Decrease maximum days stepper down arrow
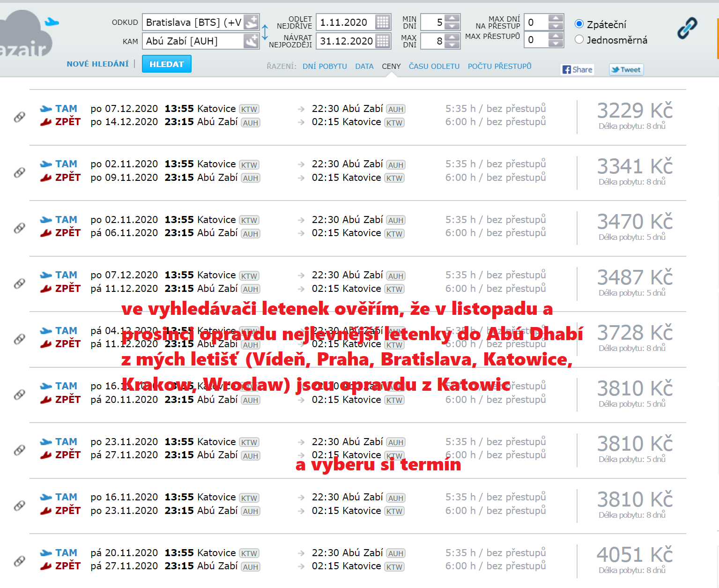The width and height of the screenshot is (719, 588). (452, 45)
